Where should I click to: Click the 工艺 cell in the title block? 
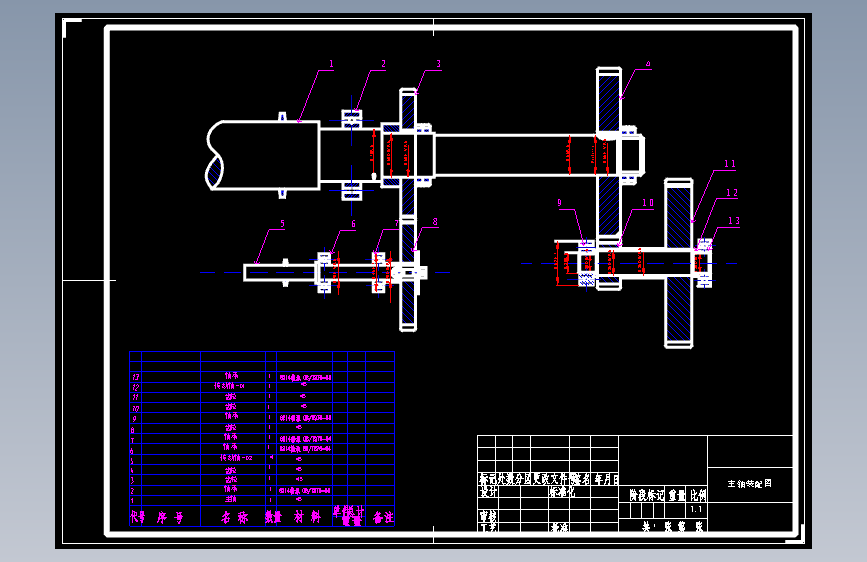tap(488, 527)
